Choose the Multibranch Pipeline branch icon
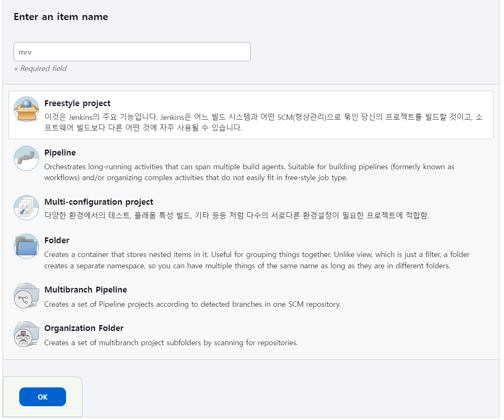504x420 pixels. (26, 295)
